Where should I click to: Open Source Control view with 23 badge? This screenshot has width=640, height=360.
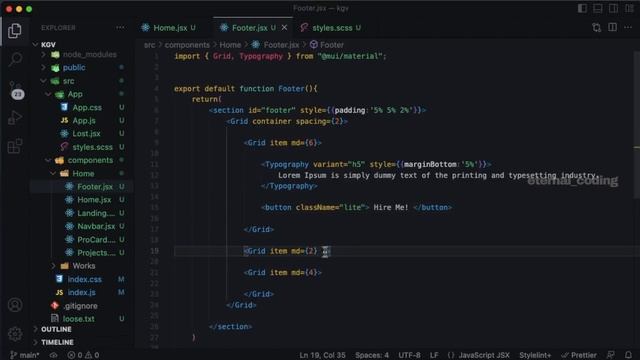[16, 89]
